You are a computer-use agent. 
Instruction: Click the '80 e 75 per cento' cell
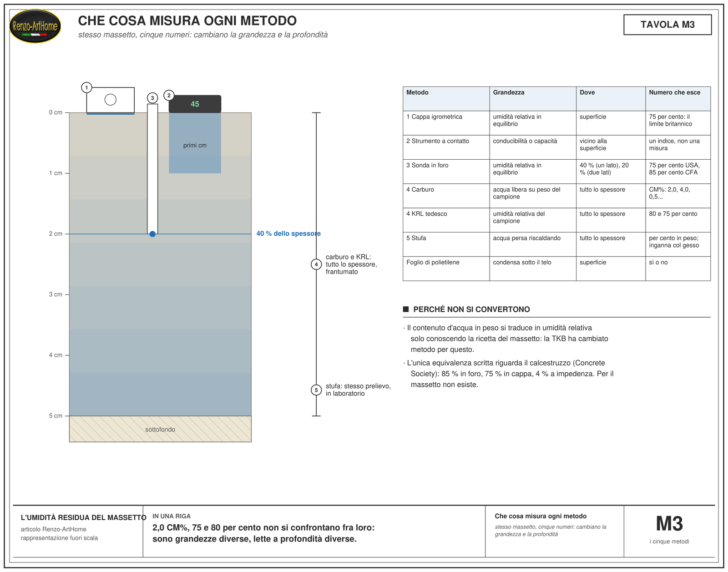pos(678,220)
